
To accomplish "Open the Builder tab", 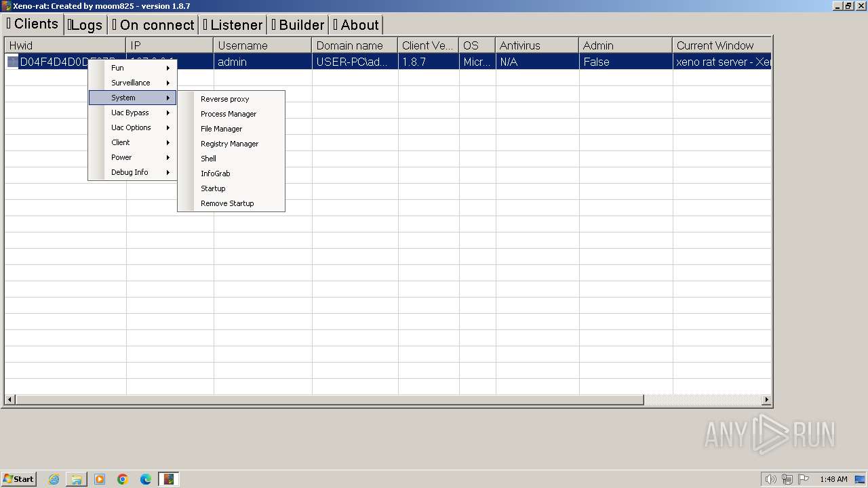I will (x=298, y=25).
